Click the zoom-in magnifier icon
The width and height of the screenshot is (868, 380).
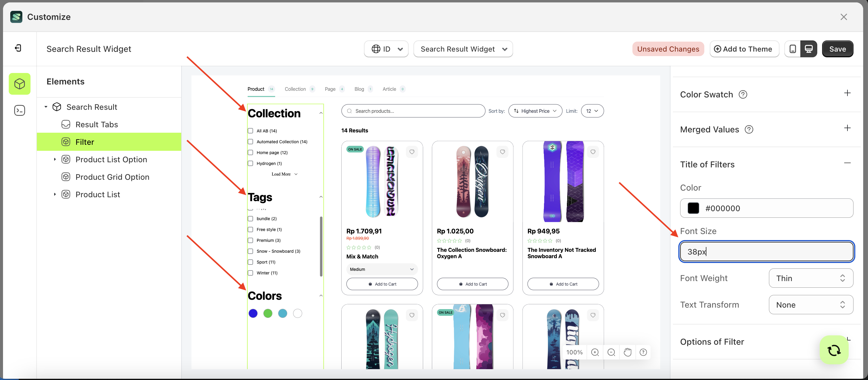[595, 352]
